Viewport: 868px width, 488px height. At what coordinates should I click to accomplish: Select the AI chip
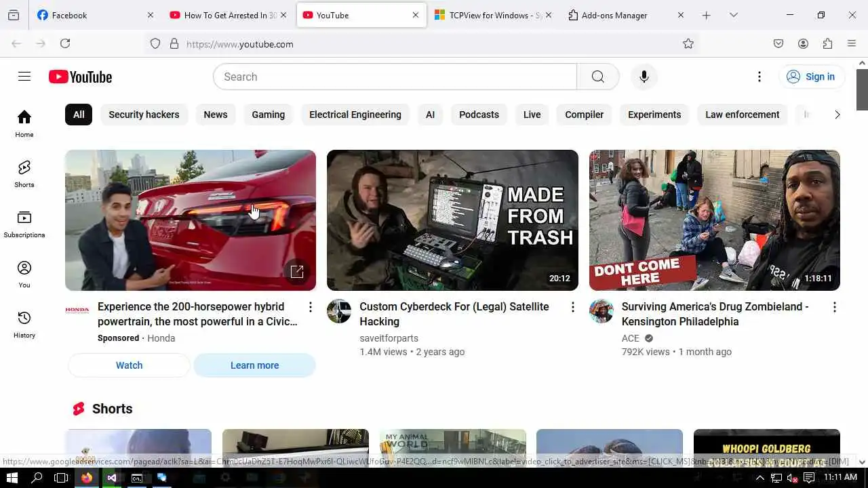tap(430, 115)
